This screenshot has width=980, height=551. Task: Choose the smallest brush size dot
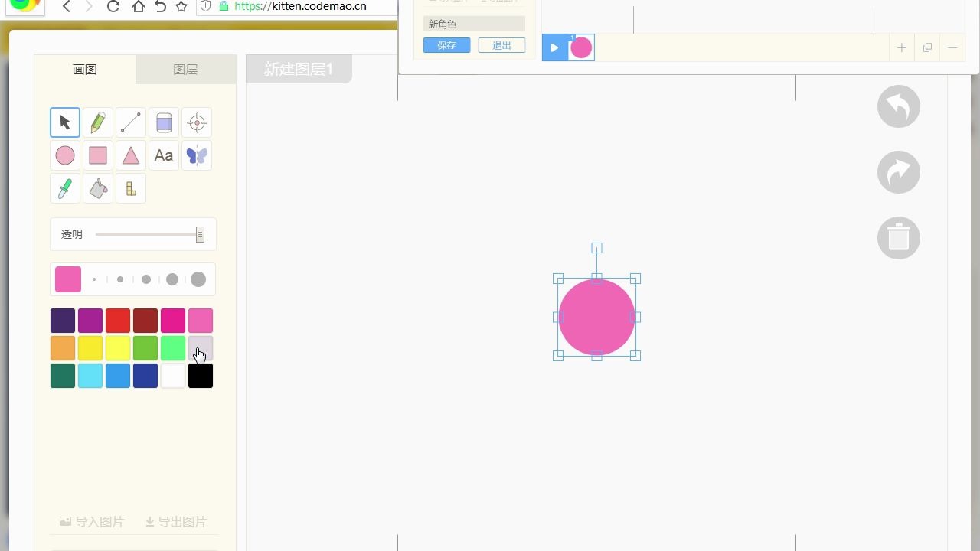coord(94,279)
